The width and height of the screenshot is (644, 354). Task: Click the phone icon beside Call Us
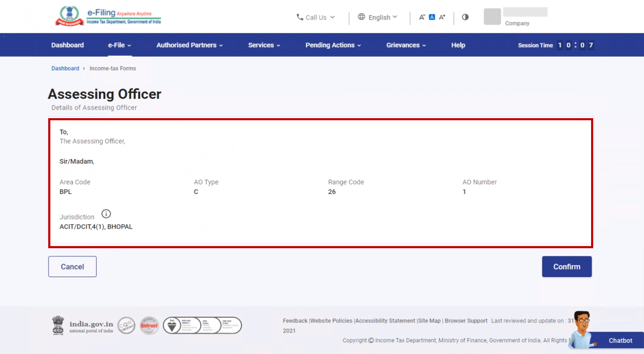tap(299, 17)
